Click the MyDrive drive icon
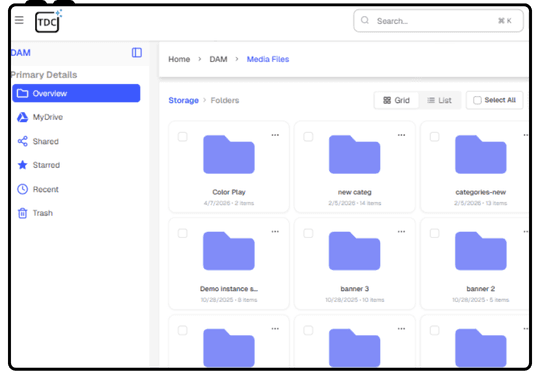 click(23, 117)
